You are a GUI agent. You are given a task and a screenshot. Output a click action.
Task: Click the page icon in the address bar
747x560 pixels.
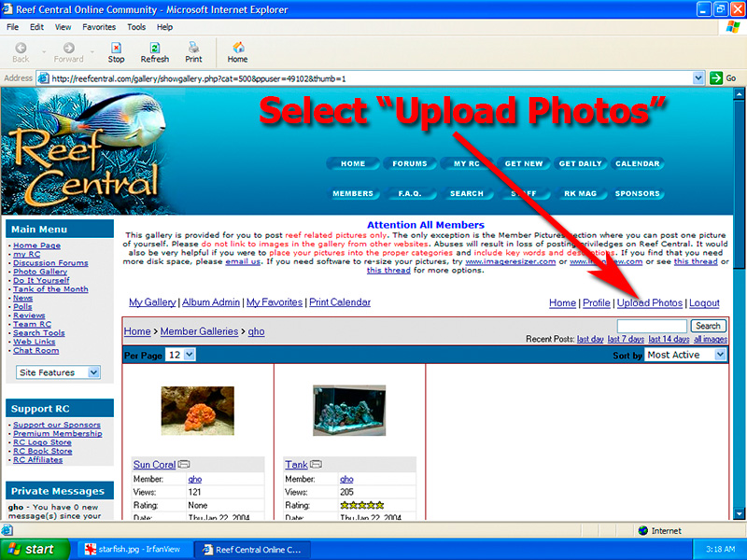pos(43,78)
